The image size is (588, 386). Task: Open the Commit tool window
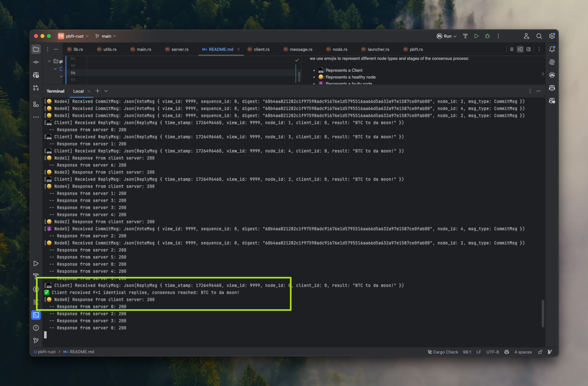click(36, 62)
